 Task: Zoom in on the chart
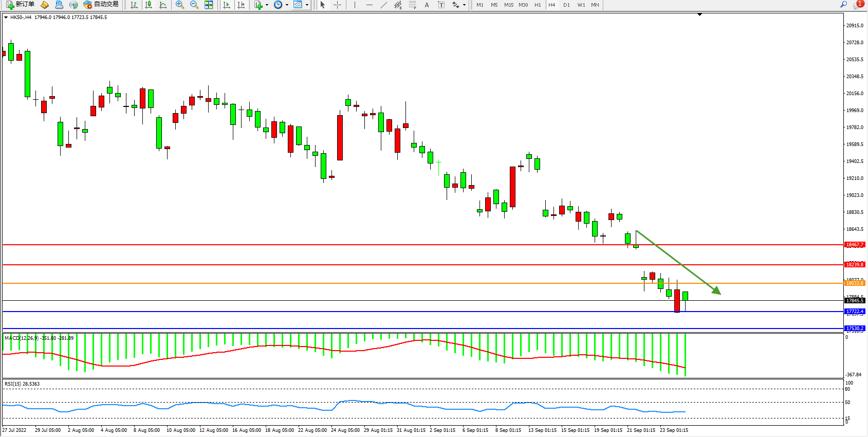click(x=180, y=5)
